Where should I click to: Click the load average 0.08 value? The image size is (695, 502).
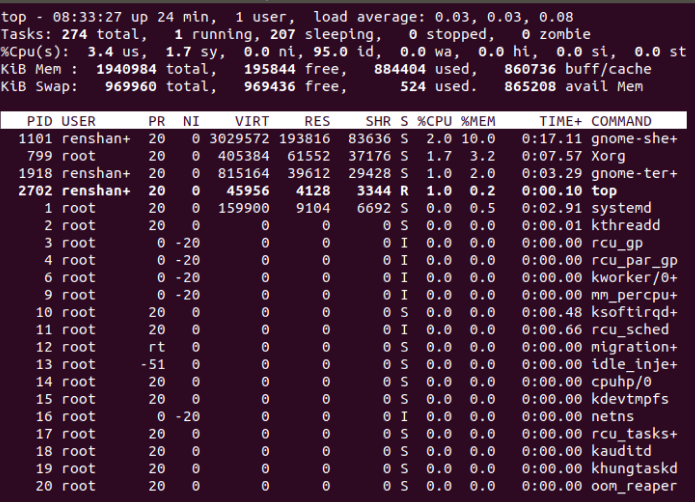556,17
